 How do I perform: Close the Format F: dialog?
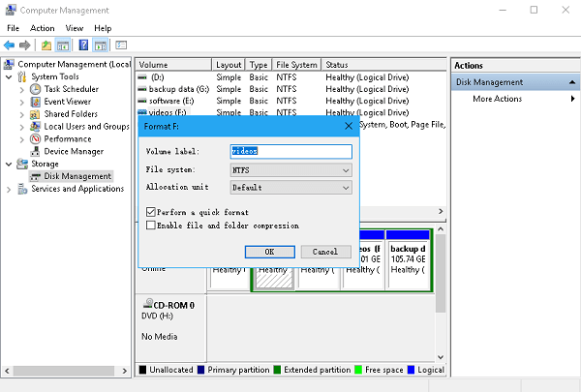(349, 127)
